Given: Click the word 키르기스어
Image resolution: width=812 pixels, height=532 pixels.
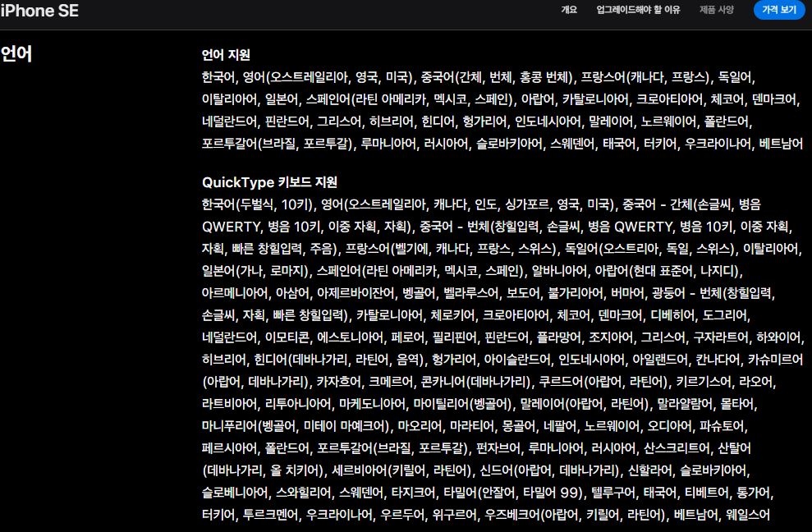Looking at the screenshot, I should pyautogui.click(x=704, y=383).
